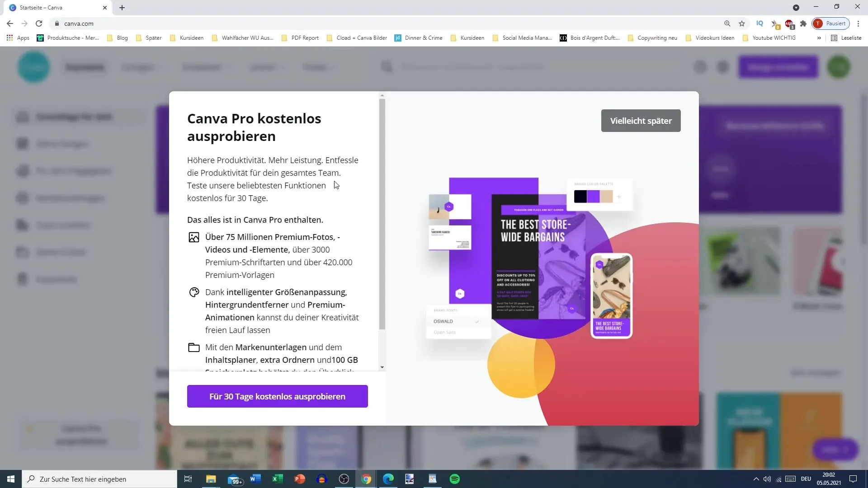
Task: Open the 'Später' bookmark folder
Action: pos(149,38)
